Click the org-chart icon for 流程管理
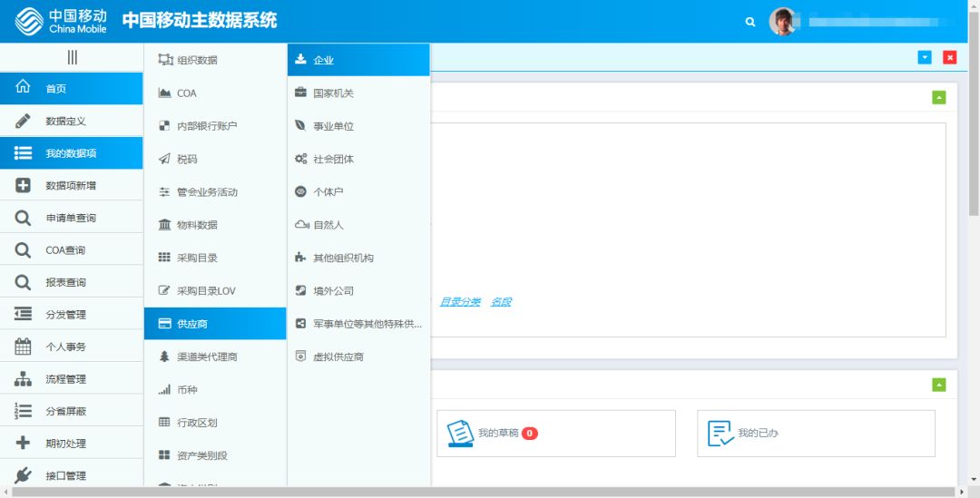The width and height of the screenshot is (980, 498). pos(24,379)
